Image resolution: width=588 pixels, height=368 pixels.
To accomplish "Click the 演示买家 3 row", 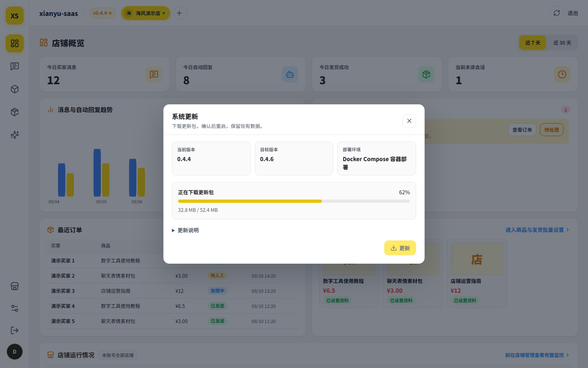I will [172, 291].
